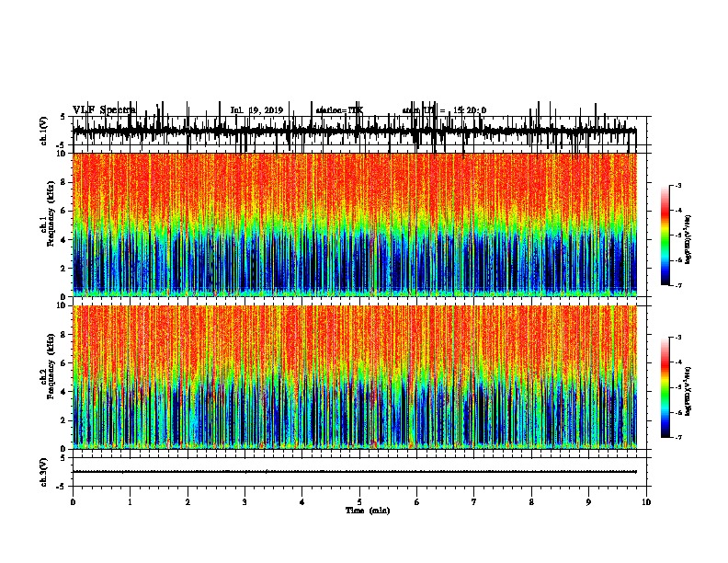Click the ch.3 flat voltage trace
Image resolution: width=728 pixels, height=563 pixels.
point(354,472)
